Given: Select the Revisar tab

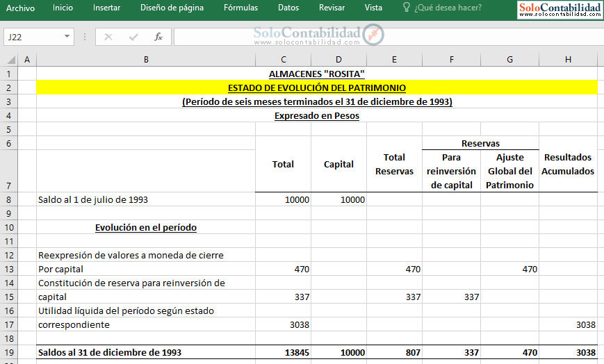Looking at the screenshot, I should tap(332, 8).
